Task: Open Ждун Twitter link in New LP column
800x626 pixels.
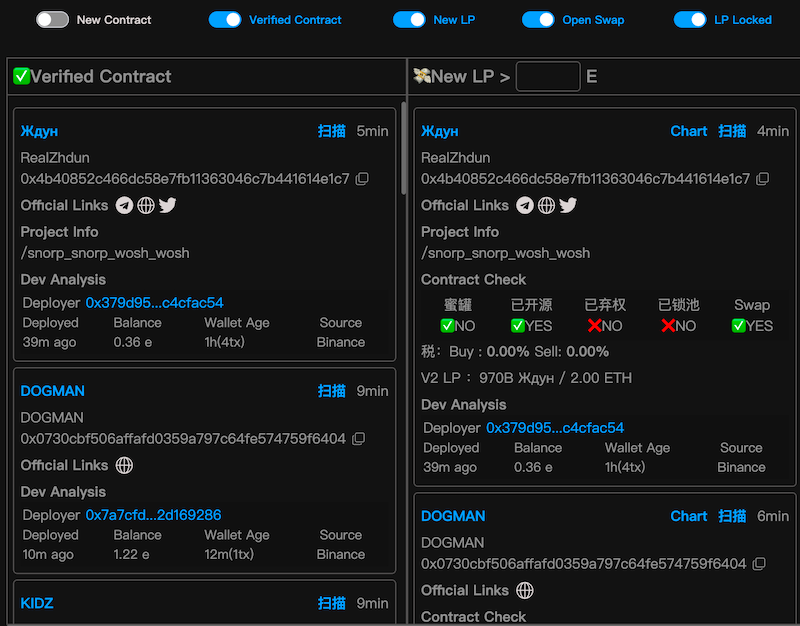Action: 568,205
